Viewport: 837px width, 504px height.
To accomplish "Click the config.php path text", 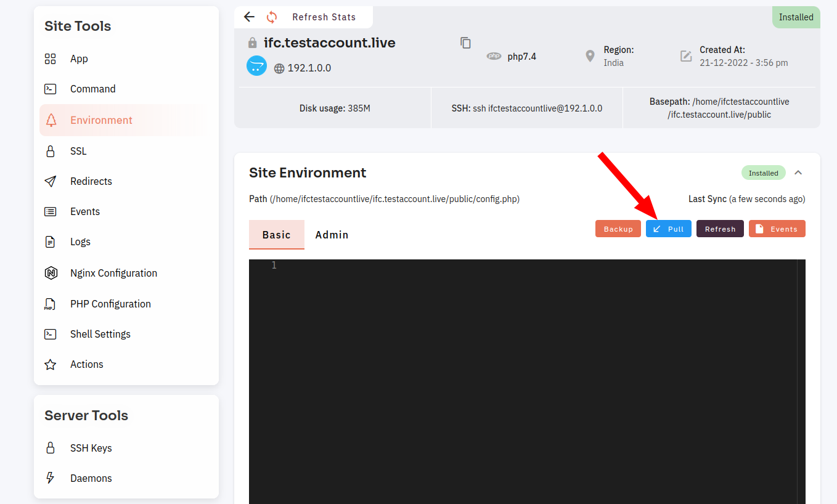I will coord(394,199).
